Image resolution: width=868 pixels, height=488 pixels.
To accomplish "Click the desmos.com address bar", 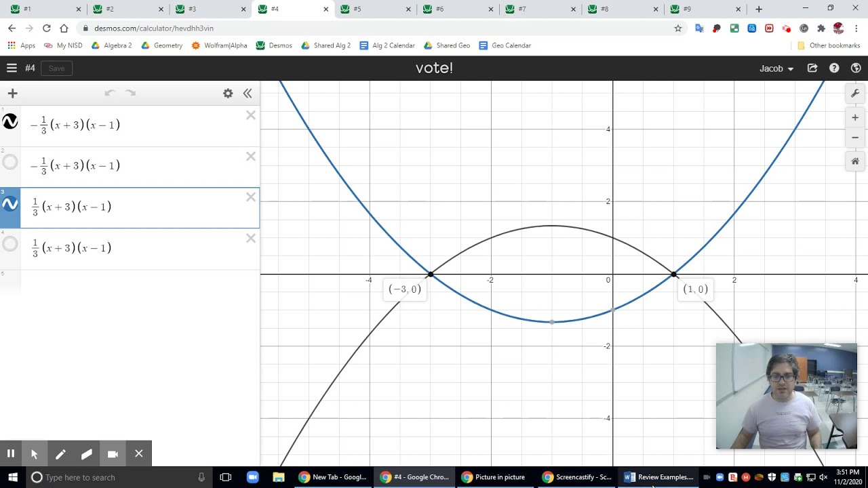I will pos(380,28).
